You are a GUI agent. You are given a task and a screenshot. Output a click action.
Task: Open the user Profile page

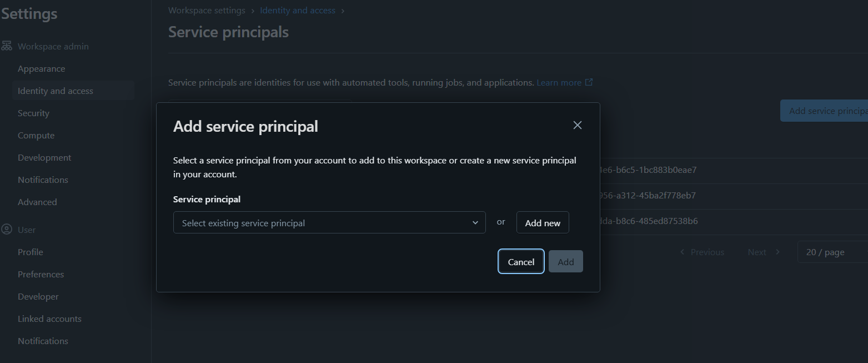(x=31, y=252)
